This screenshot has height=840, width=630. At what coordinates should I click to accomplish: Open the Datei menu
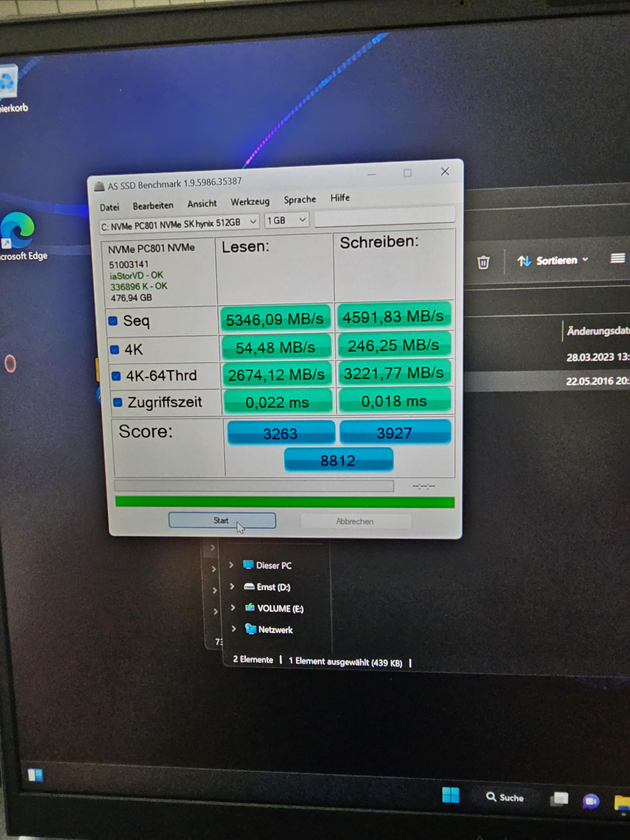(109, 207)
